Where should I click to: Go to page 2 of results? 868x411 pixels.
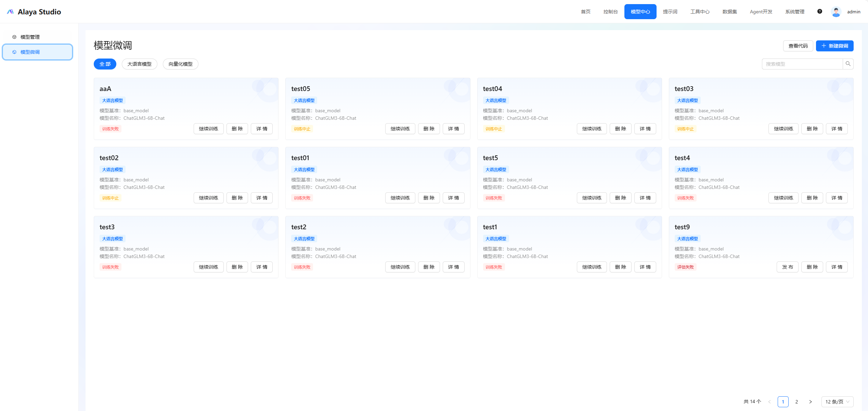pos(796,402)
